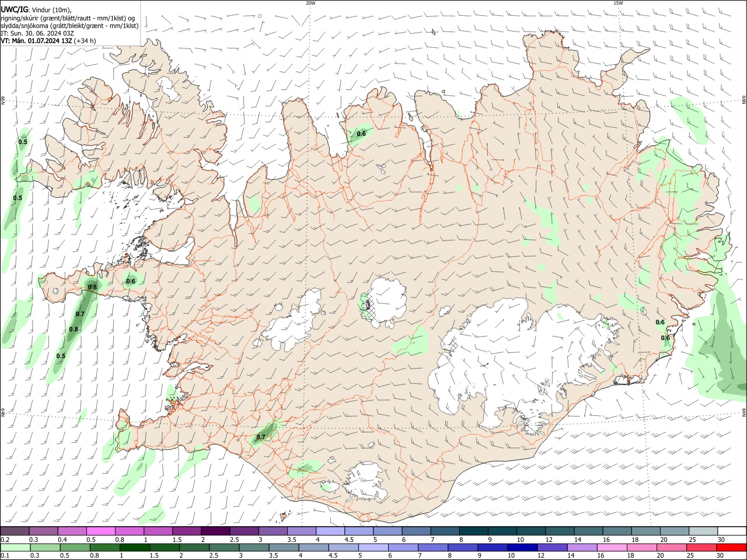Pick the medium green lower-row swatch starting at 0.5
This screenshot has height=560, width=747.
coord(75,547)
